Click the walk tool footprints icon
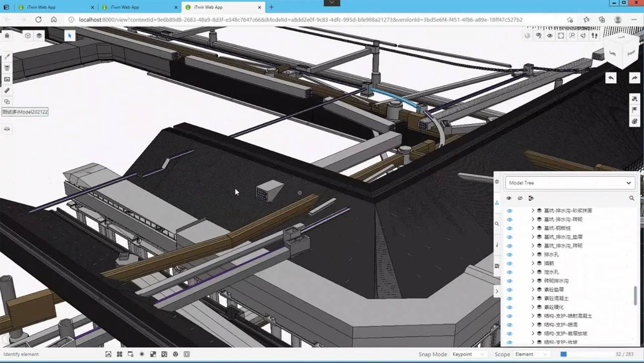The height and width of the screenshot is (363, 644). tap(595, 36)
